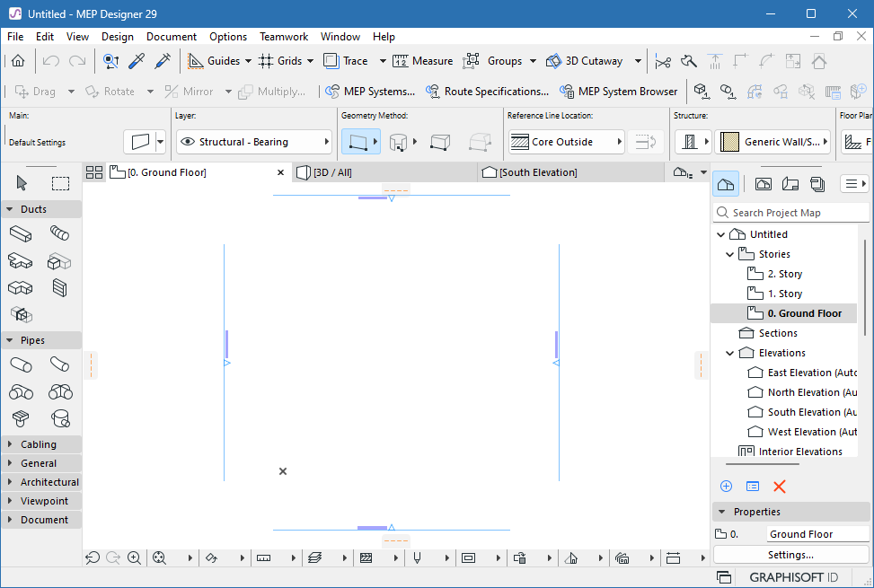Select the bent pipe tool

[58, 365]
